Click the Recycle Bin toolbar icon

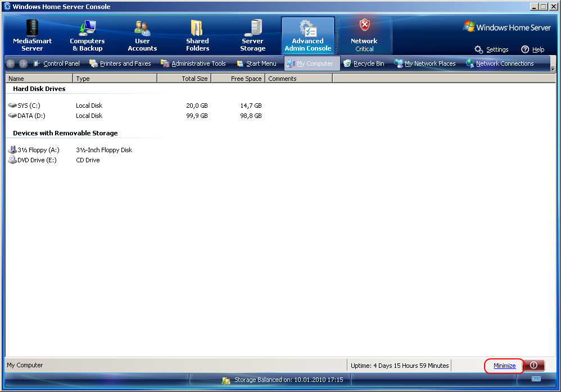tap(347, 63)
